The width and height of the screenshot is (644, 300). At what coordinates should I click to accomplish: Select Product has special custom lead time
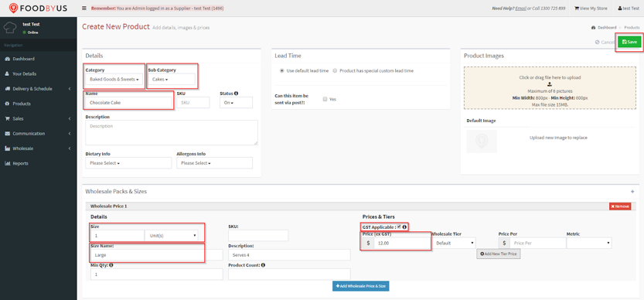tap(336, 70)
